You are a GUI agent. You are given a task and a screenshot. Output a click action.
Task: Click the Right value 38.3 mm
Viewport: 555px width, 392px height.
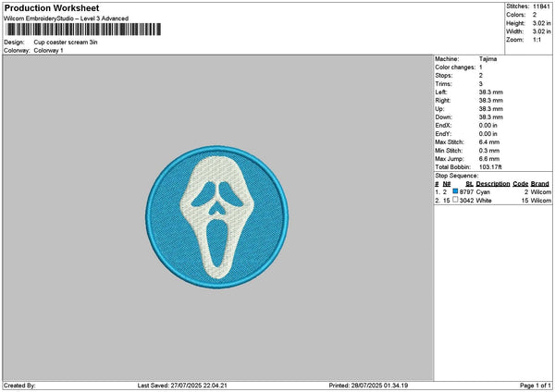tap(491, 101)
